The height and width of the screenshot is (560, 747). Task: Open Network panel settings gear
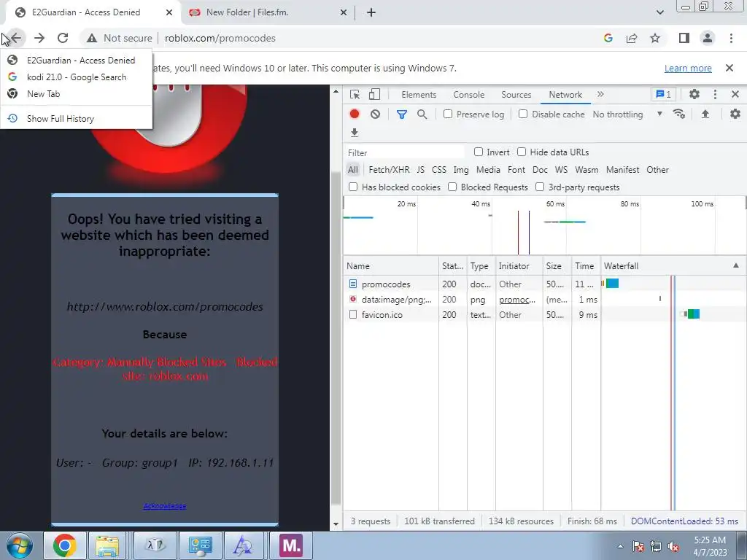click(735, 114)
